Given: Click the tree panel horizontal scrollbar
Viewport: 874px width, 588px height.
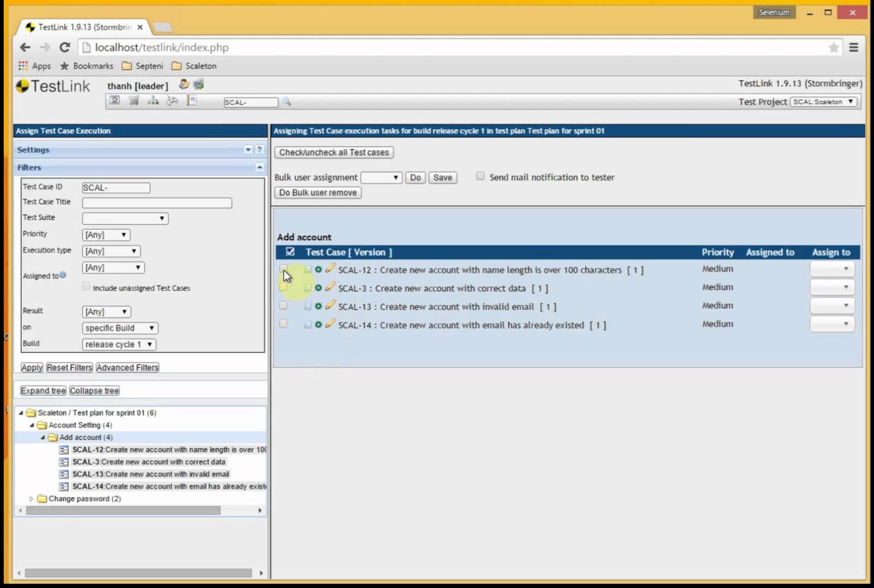Looking at the screenshot, I should click(123, 511).
